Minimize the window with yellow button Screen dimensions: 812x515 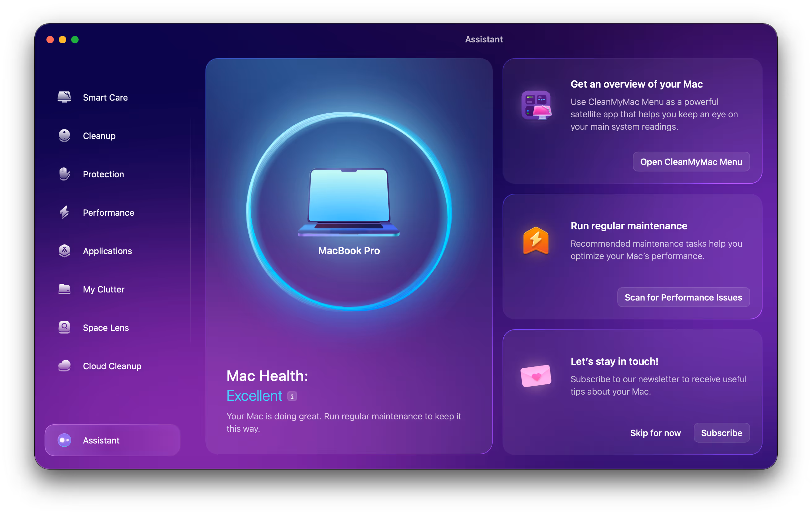tap(63, 40)
